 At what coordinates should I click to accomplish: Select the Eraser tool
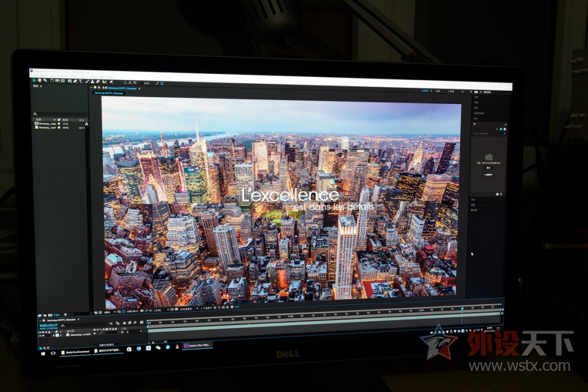coord(98,81)
